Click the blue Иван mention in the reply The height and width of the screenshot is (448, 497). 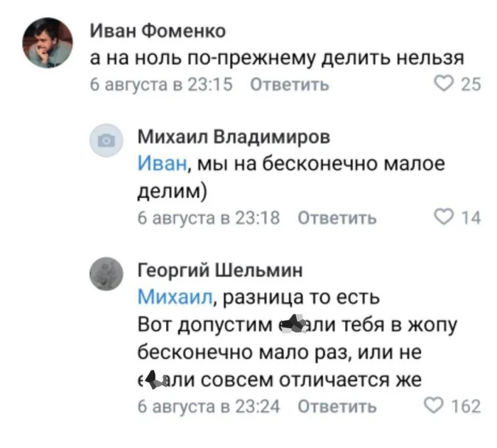point(161,164)
